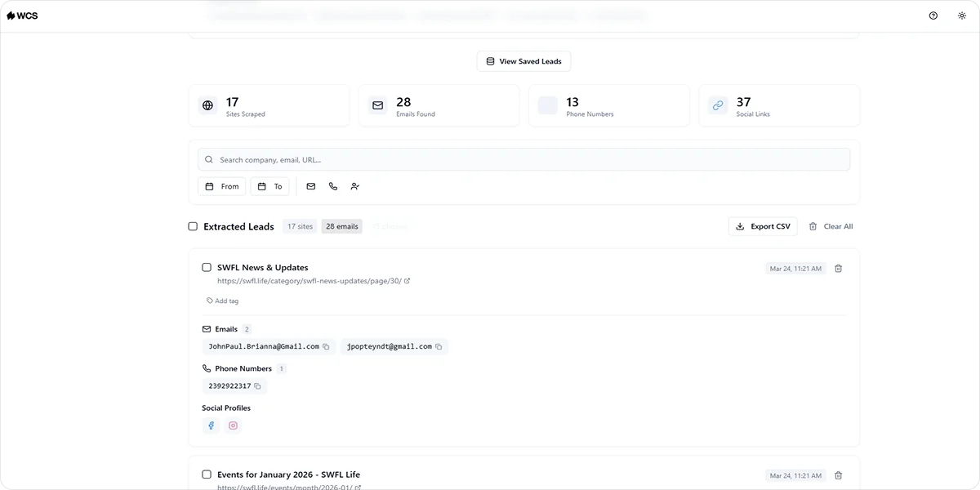This screenshot has height=490, width=980.
Task: Check the Extracted Leads select-all checkbox
Action: click(x=193, y=226)
